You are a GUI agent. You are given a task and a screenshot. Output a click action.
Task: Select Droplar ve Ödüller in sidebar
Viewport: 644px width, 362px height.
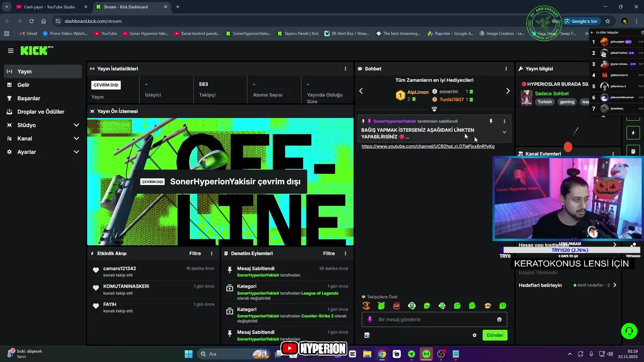(43, 112)
